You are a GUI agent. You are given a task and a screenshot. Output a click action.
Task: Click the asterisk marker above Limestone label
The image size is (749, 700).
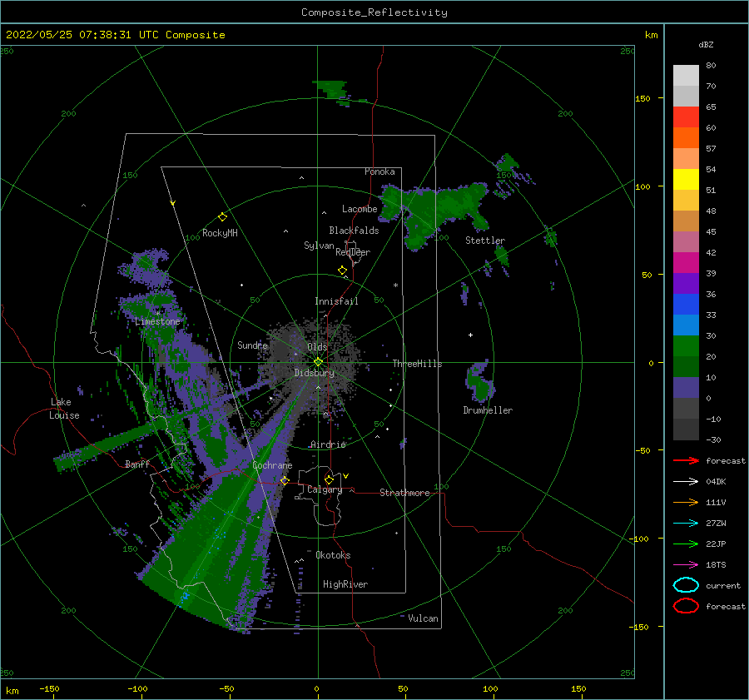tap(157, 314)
